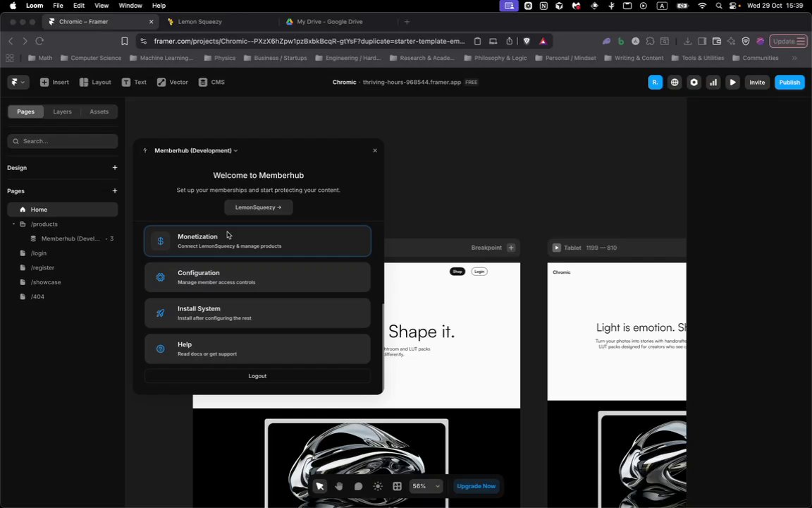
Task: Switch to the Layers tab
Action: coord(62,111)
